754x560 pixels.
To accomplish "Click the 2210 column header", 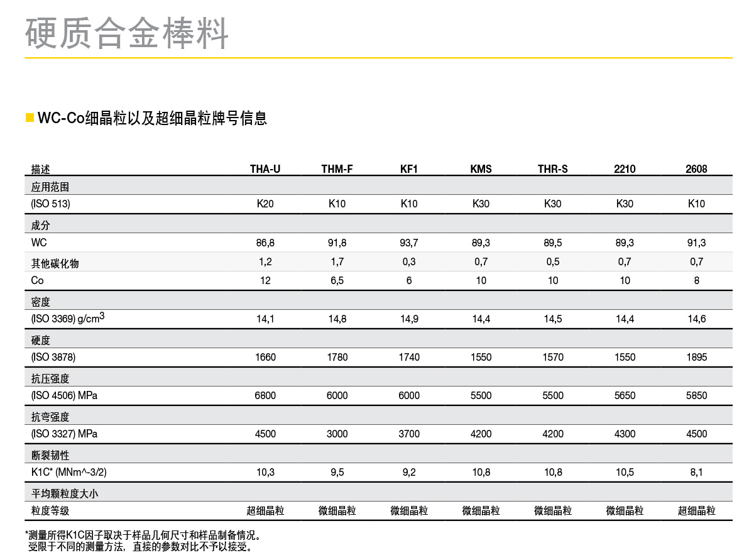I will (625, 169).
